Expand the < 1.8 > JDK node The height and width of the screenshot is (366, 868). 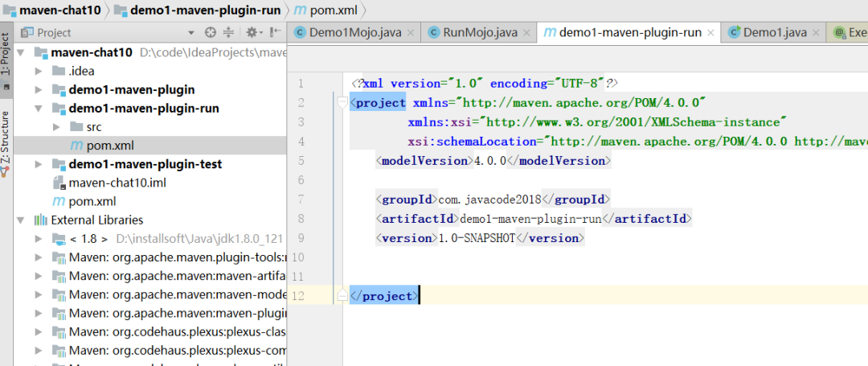click(39, 239)
